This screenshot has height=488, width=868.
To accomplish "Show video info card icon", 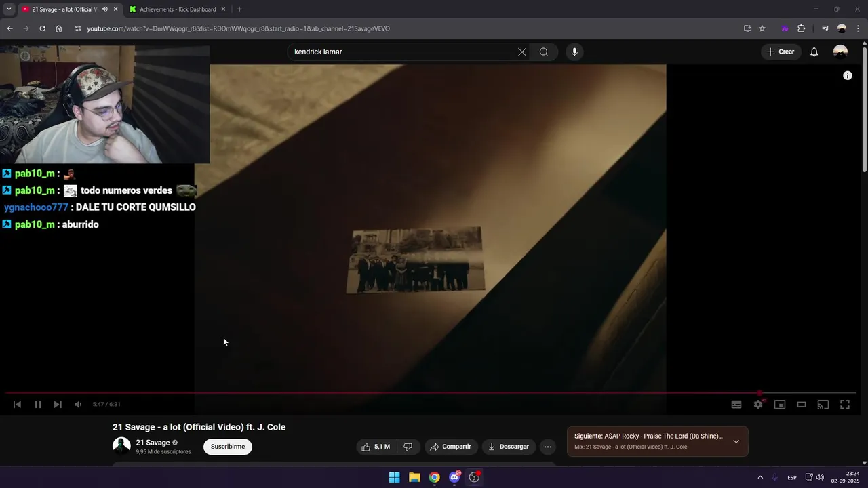I will click(847, 76).
